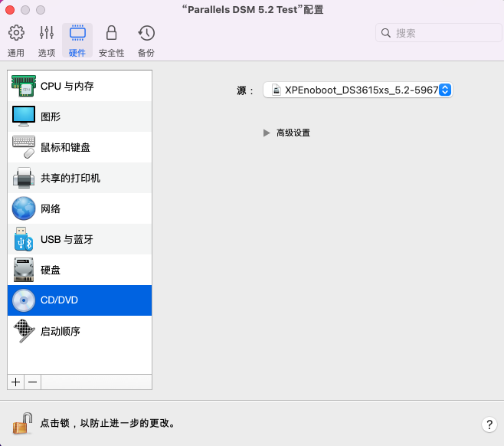The width and height of the screenshot is (504, 446).
Task: Select the USB 与蓝牙 item
Action: (80, 239)
